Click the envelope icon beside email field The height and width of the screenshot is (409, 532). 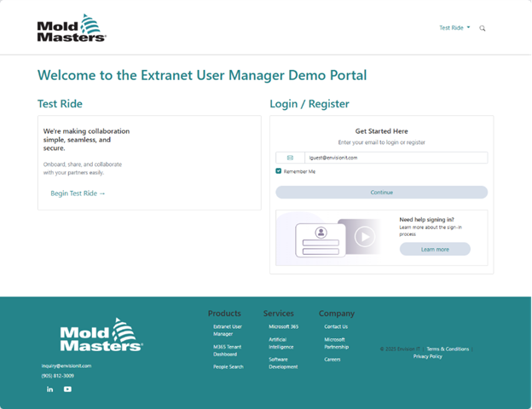tap(290, 158)
